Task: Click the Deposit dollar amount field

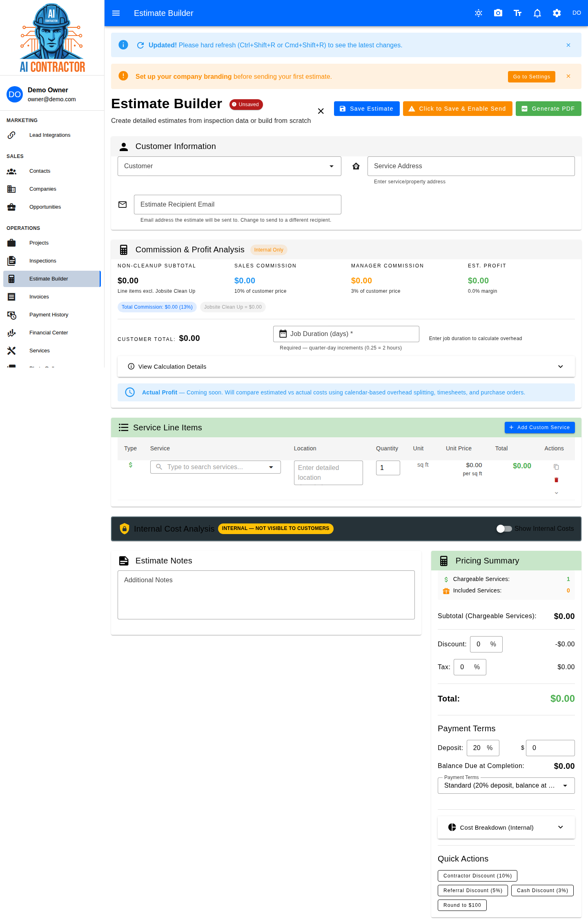Action: click(550, 748)
